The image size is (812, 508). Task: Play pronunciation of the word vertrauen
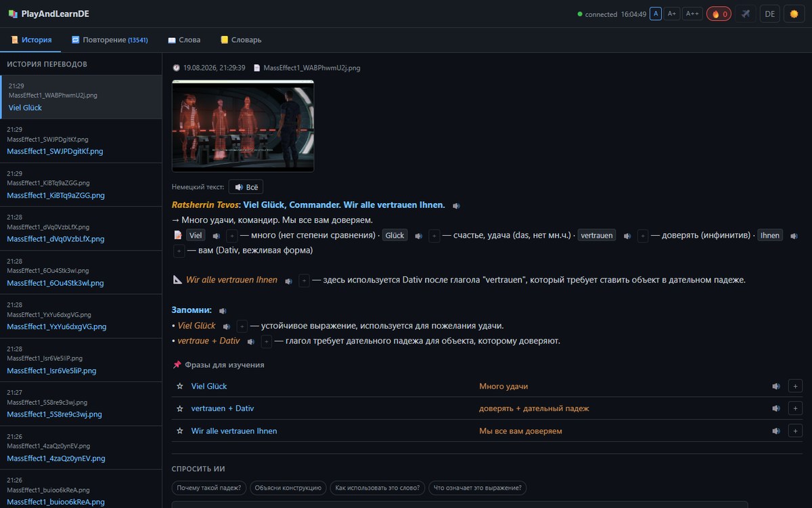[x=627, y=236]
